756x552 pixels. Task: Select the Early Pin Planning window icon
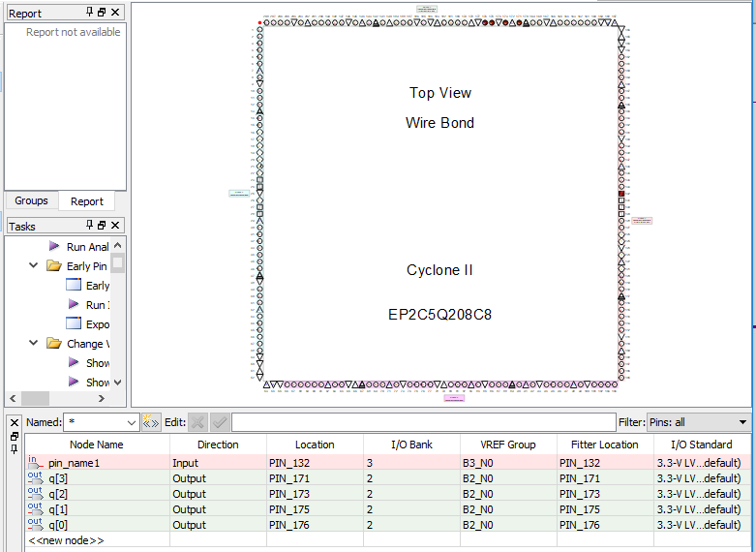click(x=74, y=285)
